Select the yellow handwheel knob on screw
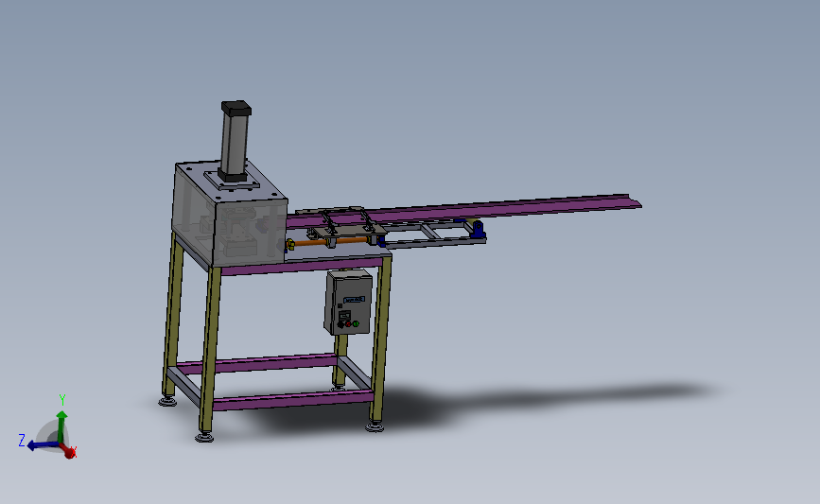 [x=290, y=244]
